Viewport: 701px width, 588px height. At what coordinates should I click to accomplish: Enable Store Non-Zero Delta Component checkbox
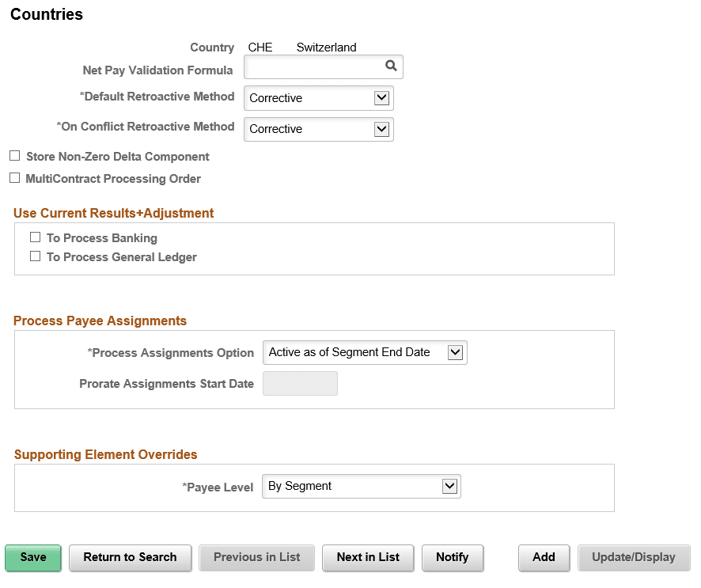click(14, 156)
